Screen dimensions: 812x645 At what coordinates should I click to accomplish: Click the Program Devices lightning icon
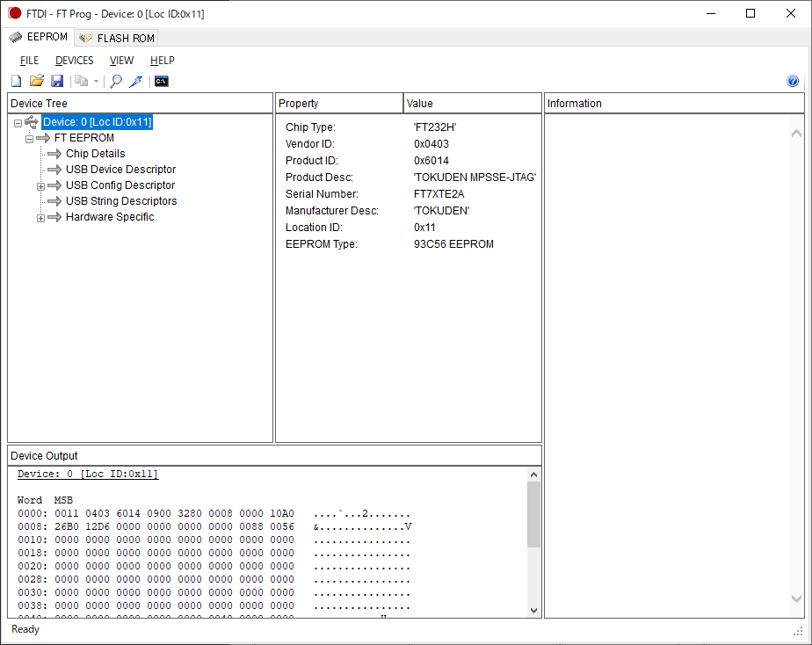pos(135,82)
